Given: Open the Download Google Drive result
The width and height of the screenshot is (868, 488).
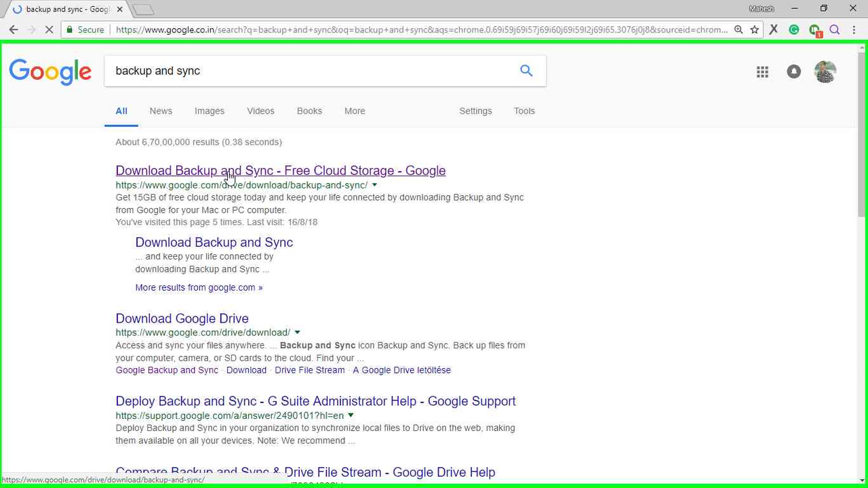Looking at the screenshot, I should click(x=182, y=319).
